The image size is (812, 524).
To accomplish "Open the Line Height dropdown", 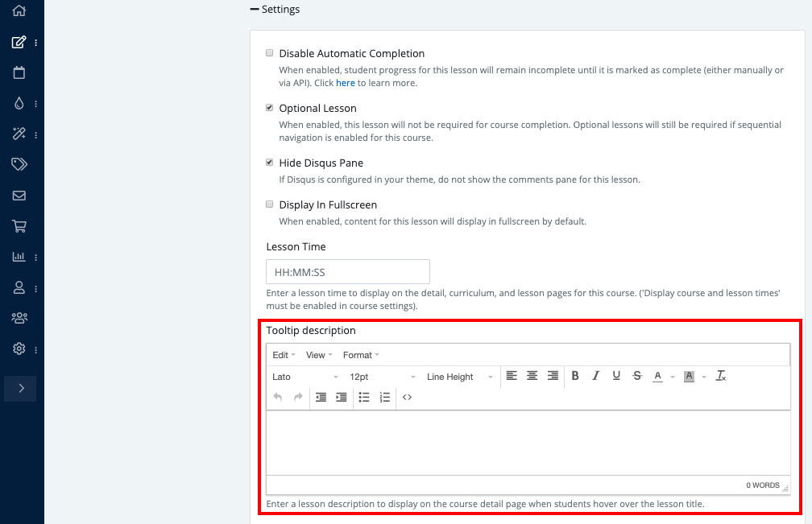I will [459, 377].
